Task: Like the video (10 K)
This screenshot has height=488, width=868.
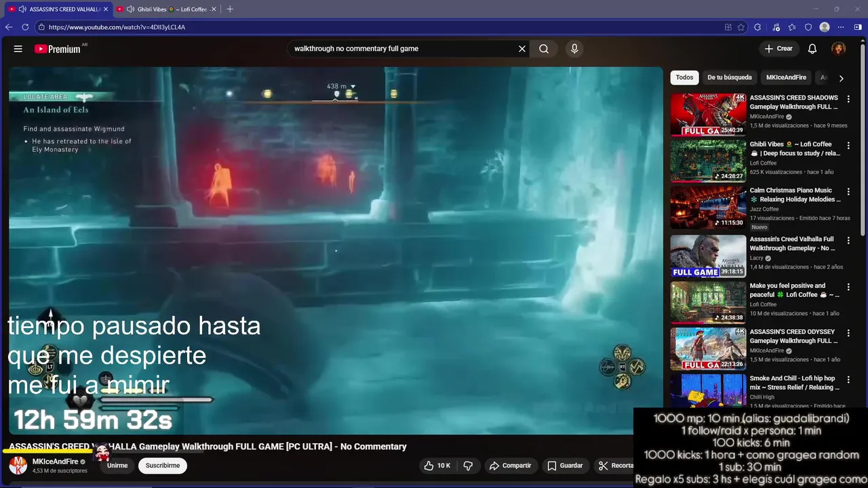Action: [x=437, y=466]
